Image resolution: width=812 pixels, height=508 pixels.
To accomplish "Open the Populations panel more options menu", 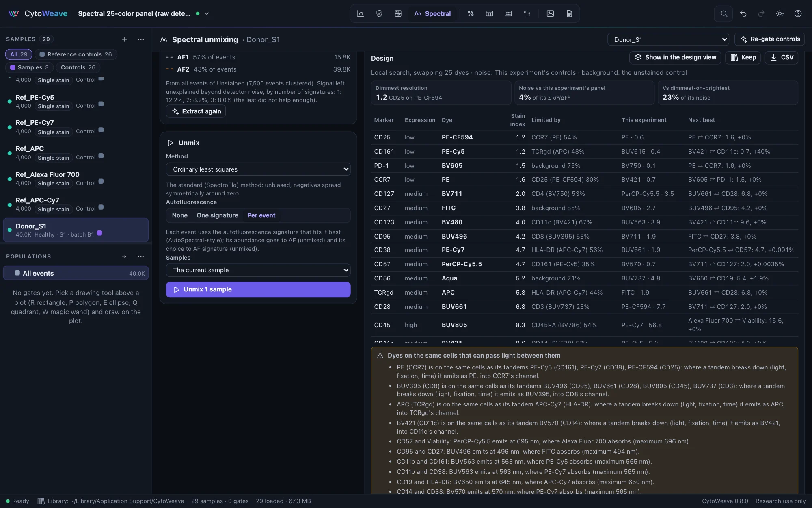I will point(141,256).
